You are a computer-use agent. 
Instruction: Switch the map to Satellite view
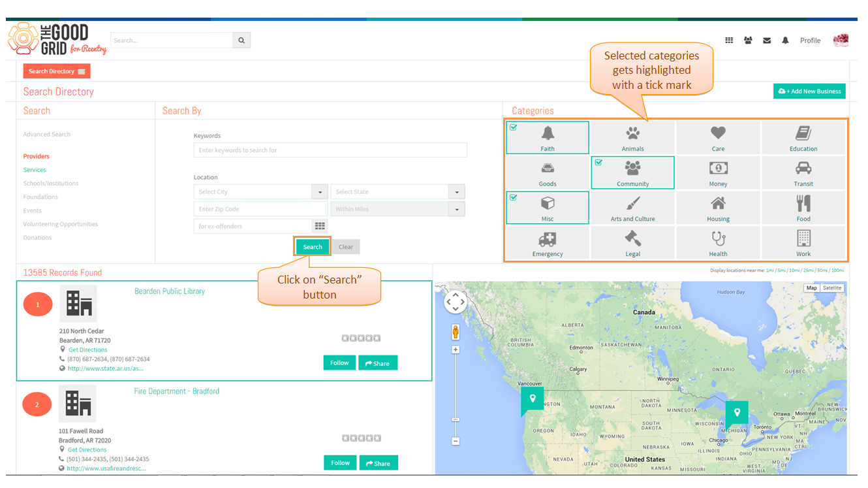pos(831,288)
